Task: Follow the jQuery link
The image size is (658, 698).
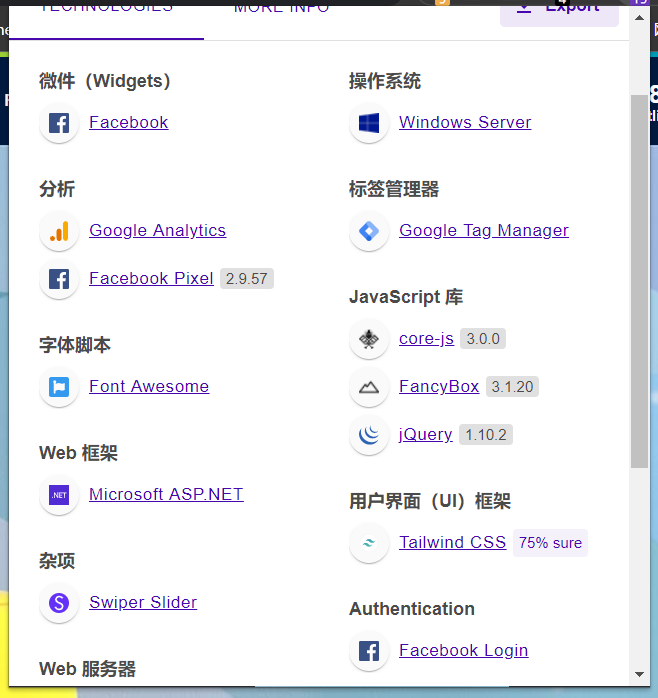Action: coord(426,434)
